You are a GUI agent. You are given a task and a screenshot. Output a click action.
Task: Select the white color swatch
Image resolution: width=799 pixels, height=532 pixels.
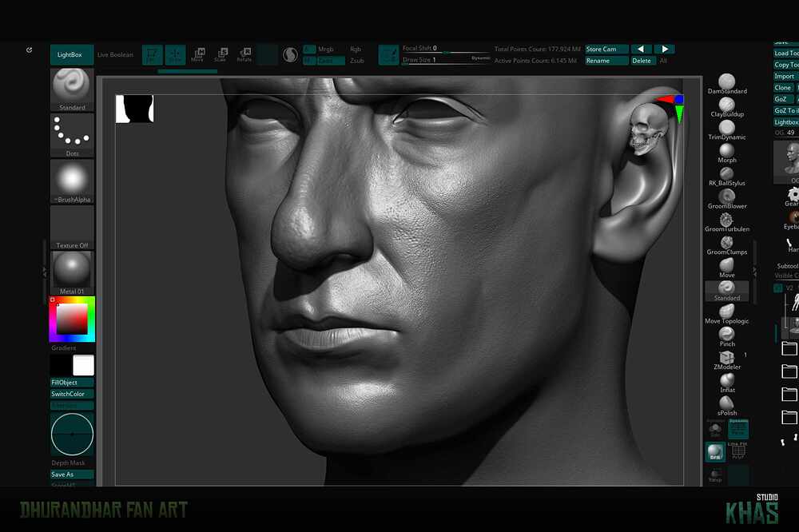pyautogui.click(x=83, y=365)
